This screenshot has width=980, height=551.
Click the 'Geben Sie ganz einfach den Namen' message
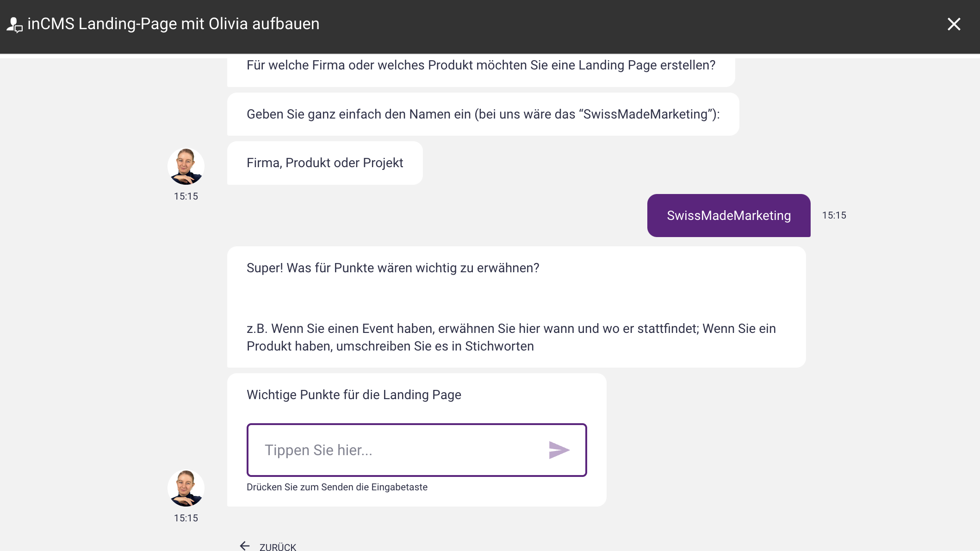click(x=483, y=114)
